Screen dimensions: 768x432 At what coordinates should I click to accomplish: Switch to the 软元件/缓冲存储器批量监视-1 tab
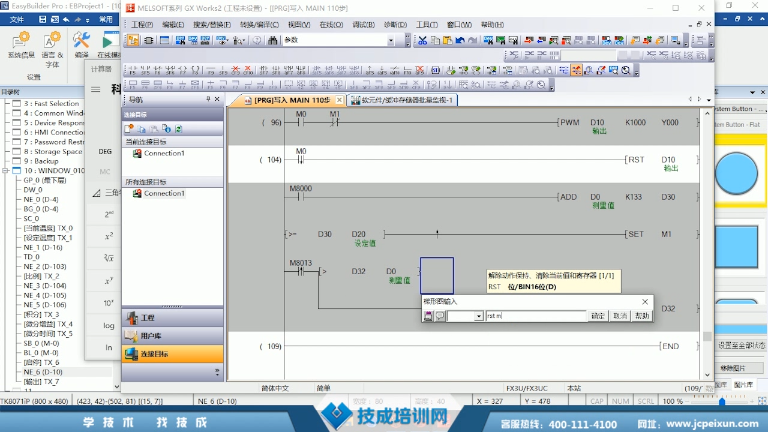[x=403, y=100]
